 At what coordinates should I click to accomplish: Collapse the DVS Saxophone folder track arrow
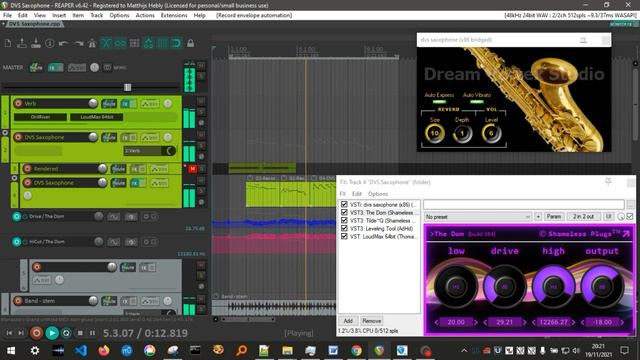coord(5,133)
